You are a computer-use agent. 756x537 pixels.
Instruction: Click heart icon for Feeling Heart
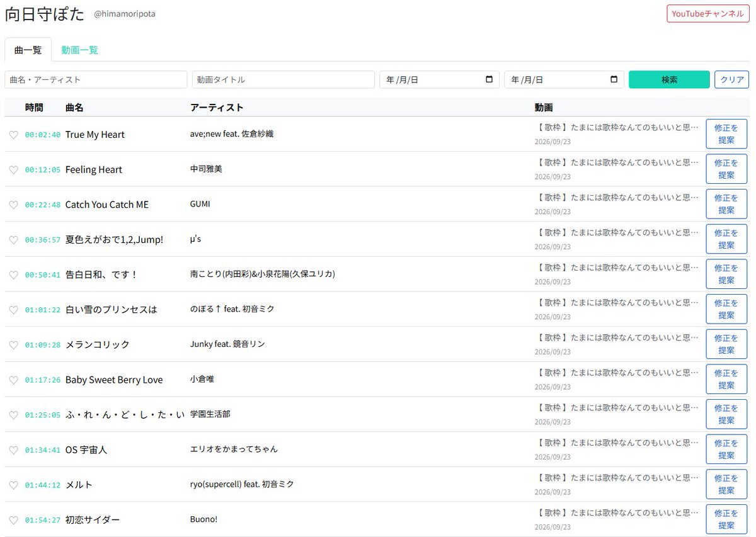coord(13,170)
